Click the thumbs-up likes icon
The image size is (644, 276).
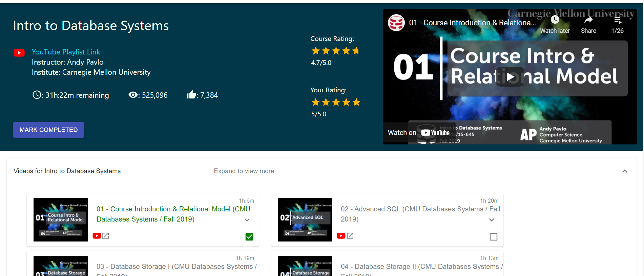(x=191, y=95)
